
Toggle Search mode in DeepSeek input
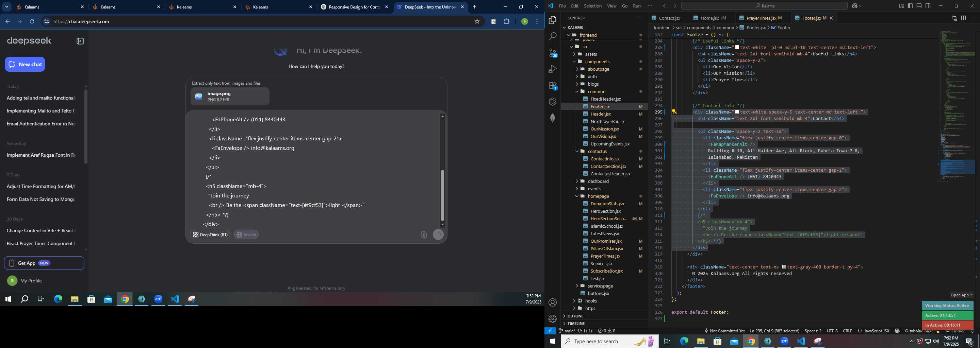pos(246,235)
